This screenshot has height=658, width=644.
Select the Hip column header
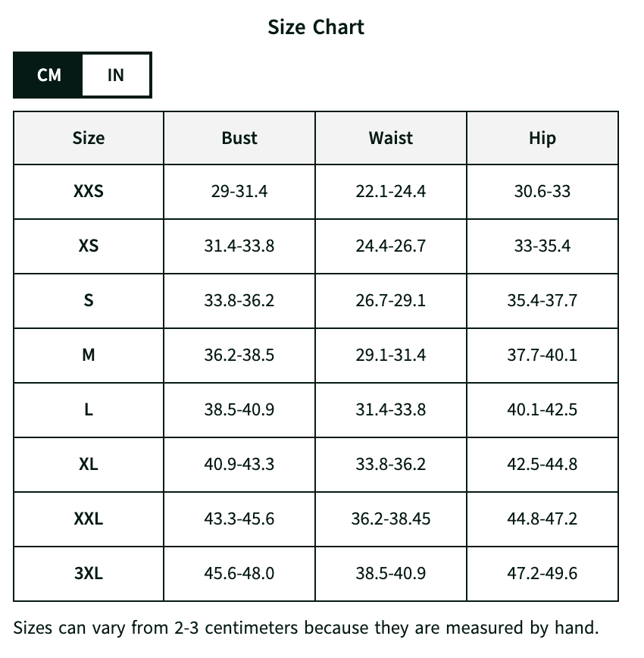tap(542, 138)
